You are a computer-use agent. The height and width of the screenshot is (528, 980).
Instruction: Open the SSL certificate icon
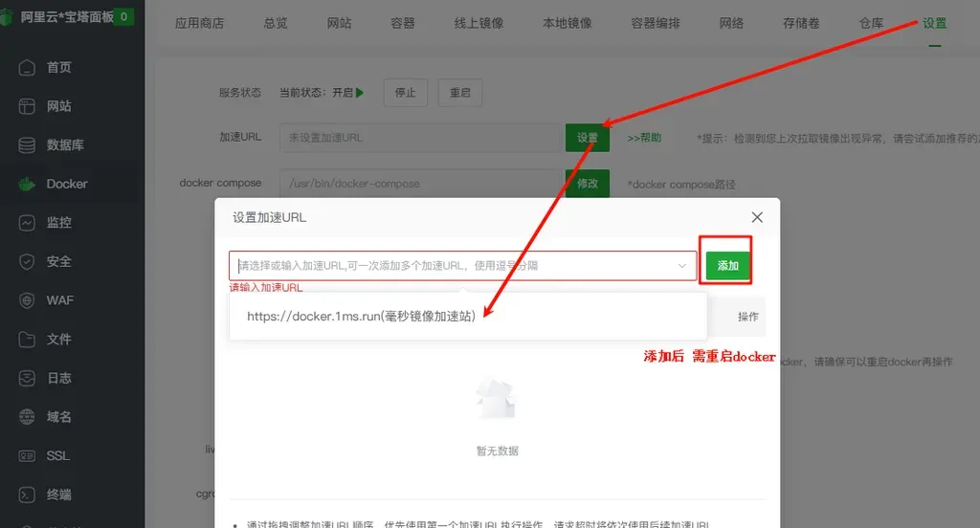(x=28, y=455)
